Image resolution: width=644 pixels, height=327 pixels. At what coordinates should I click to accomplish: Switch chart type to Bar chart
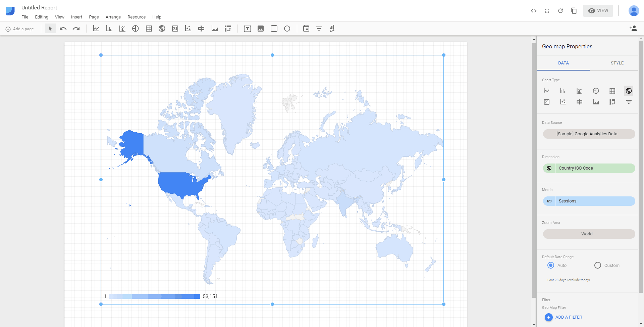point(563,91)
